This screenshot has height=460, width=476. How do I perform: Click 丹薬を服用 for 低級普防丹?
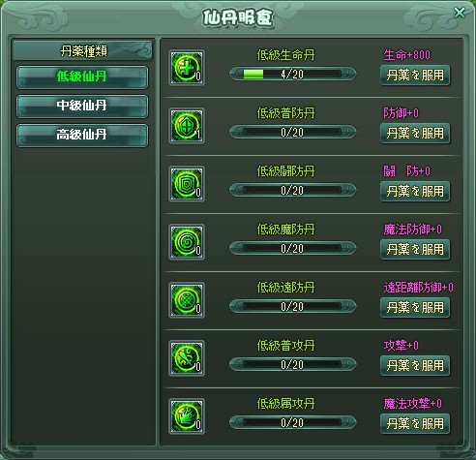[x=415, y=134]
